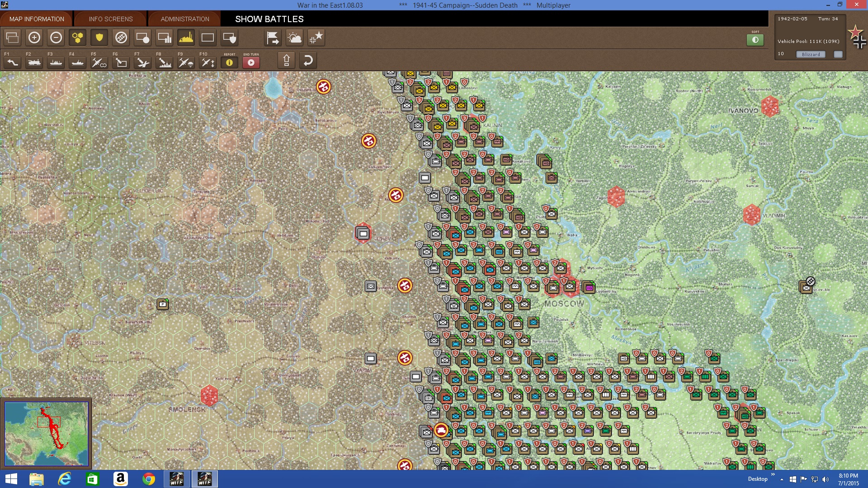The image size is (868, 488).
Task: Click the overlapping windows icon in toolbar
Action: pos(13,38)
